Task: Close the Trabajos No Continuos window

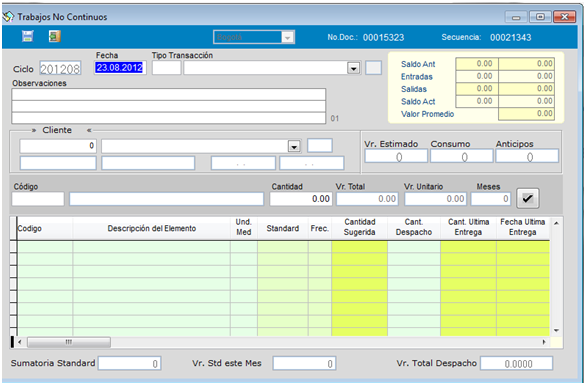Action: pyautogui.click(x=564, y=17)
